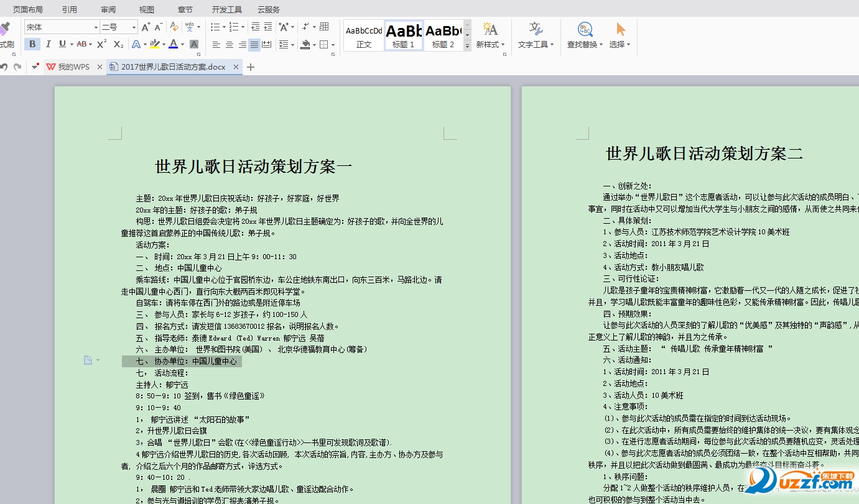Center align text
This screenshot has height=504, width=859.
click(x=230, y=45)
